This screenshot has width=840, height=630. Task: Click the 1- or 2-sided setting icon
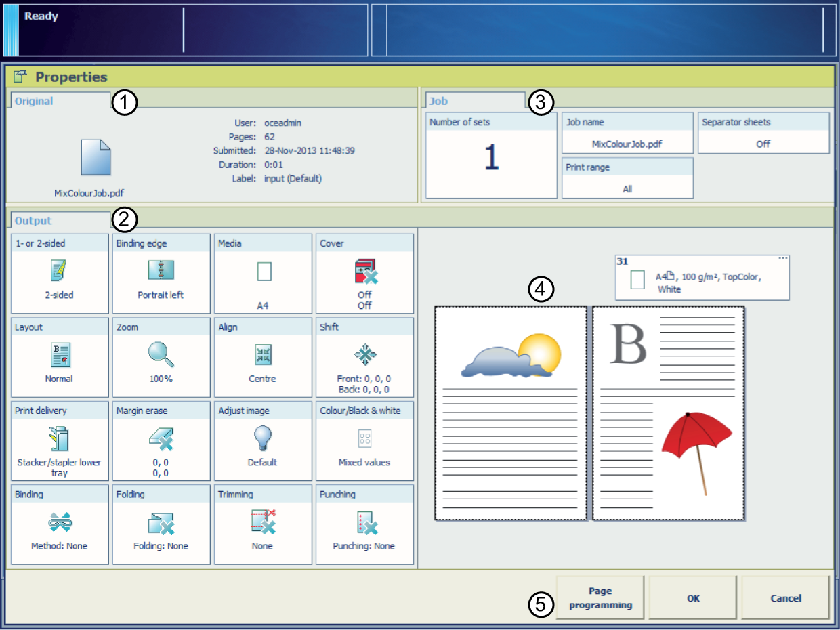pos(59,271)
